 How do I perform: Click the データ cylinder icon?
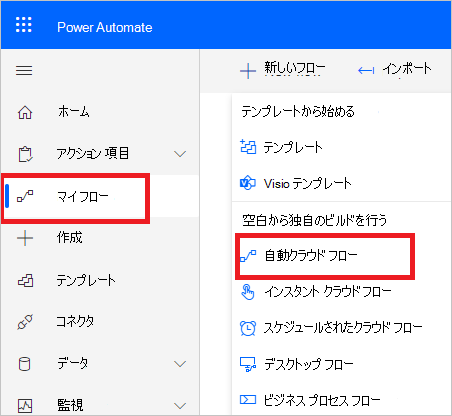point(24,364)
